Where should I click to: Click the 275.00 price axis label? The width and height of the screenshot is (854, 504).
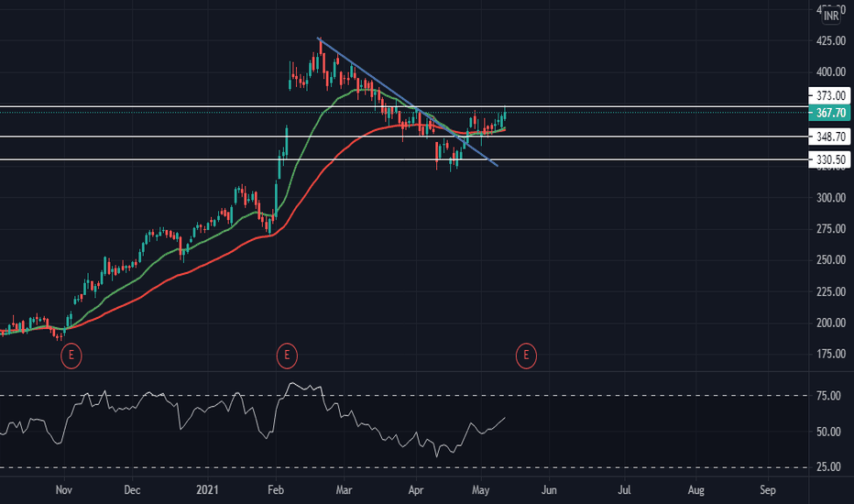[x=830, y=229]
